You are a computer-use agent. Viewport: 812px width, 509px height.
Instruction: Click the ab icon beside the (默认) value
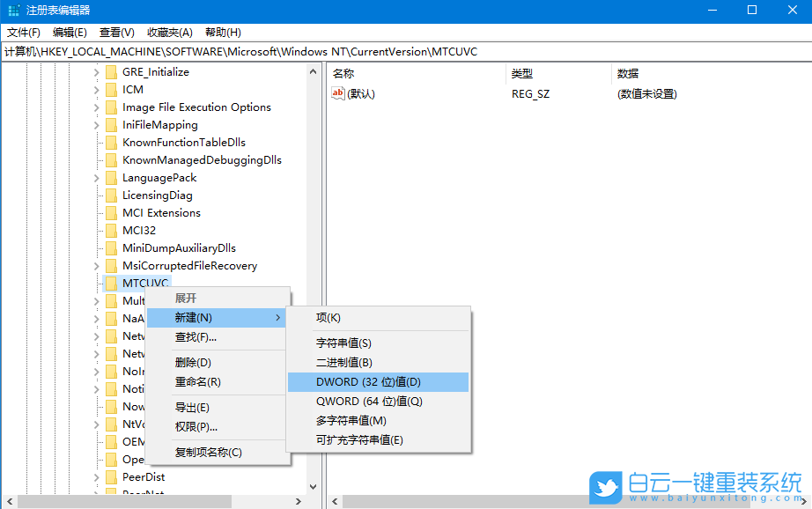click(x=337, y=92)
